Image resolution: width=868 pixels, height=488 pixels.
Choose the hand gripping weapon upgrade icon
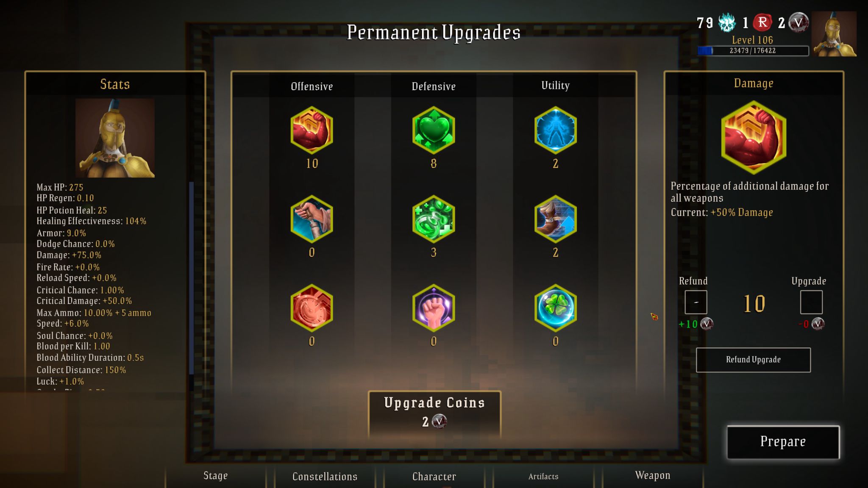click(x=312, y=219)
